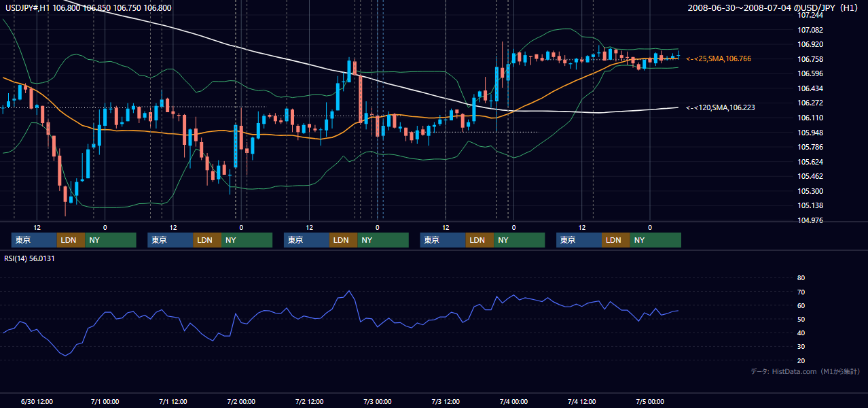Click RSI scale value 50
Image resolution: width=868 pixels, height=408 pixels.
(801, 319)
